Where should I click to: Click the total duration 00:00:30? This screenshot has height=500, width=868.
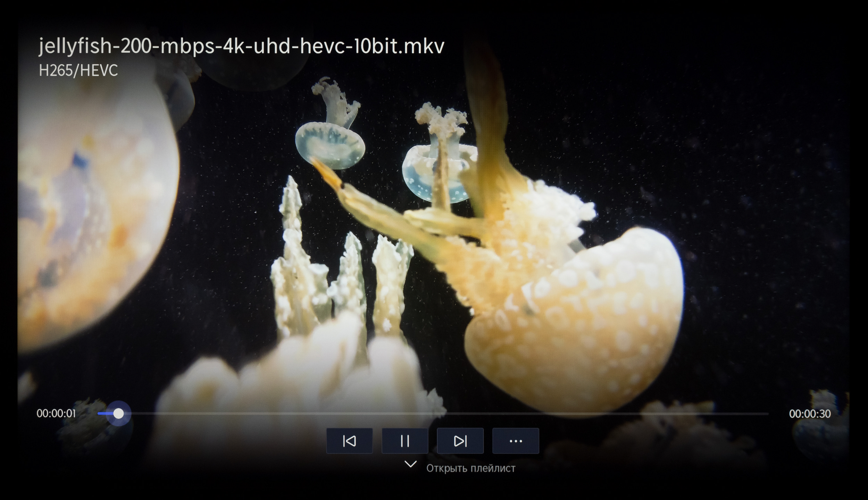810,414
